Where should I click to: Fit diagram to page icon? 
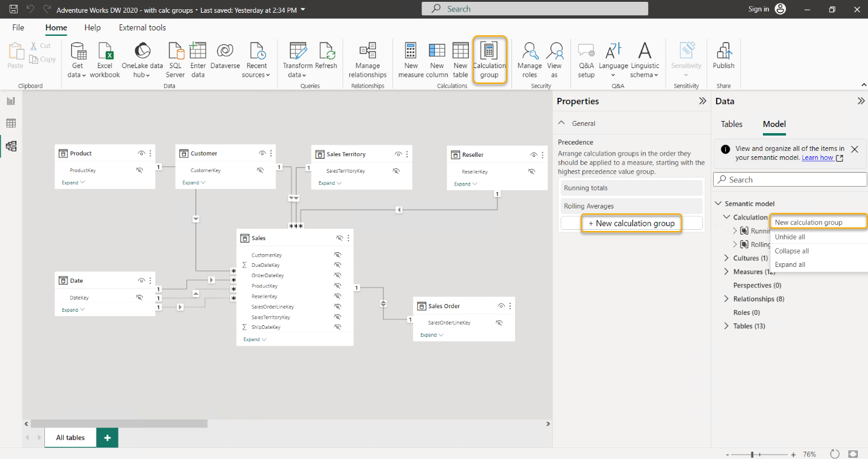tap(853, 454)
